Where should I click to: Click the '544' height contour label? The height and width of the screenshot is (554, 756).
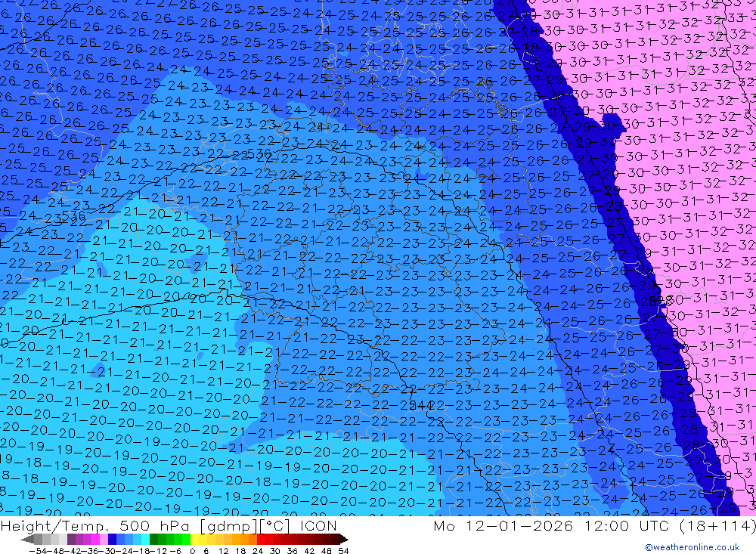tap(420, 406)
